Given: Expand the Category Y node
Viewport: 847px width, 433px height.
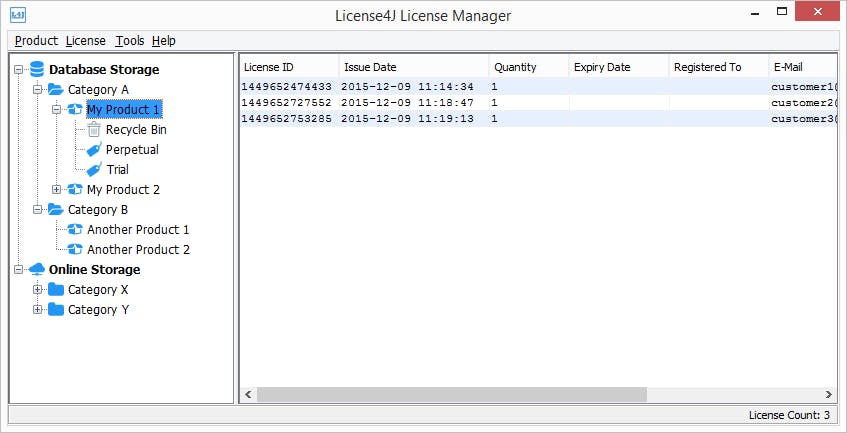Looking at the screenshot, I should point(37,309).
